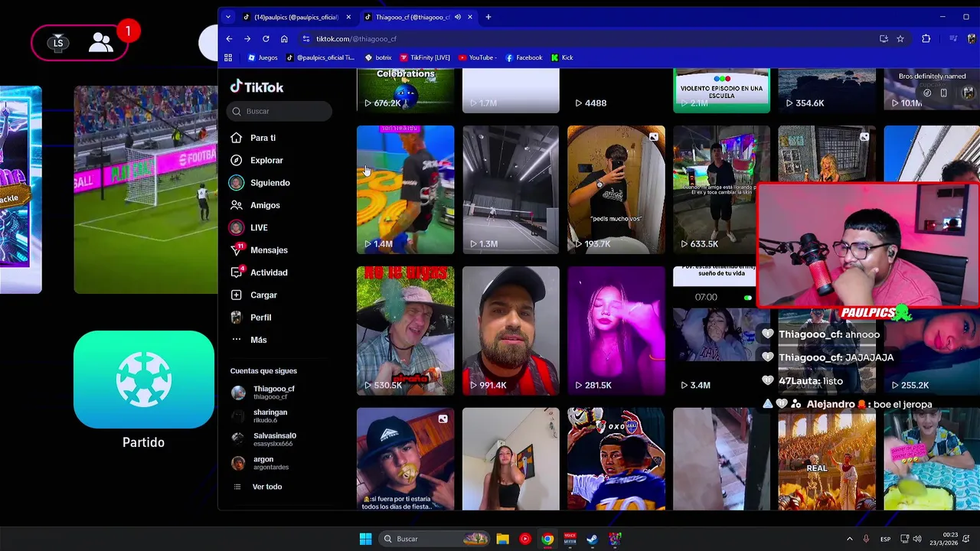Open followed account sharingan
Viewport: 980px width, 551px height.
pyautogui.click(x=269, y=416)
